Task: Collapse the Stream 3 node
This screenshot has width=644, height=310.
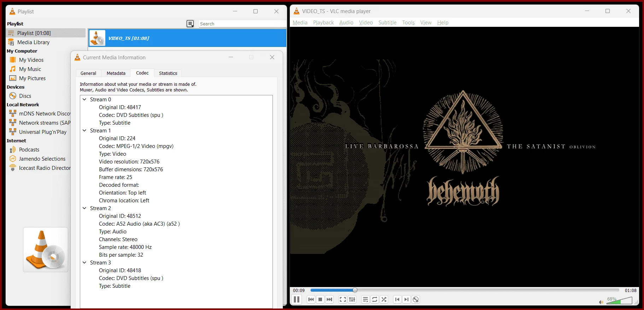Action: [84, 263]
